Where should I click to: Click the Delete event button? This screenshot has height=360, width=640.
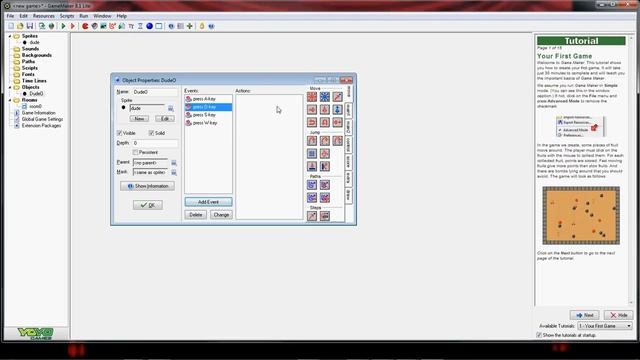coord(196,215)
